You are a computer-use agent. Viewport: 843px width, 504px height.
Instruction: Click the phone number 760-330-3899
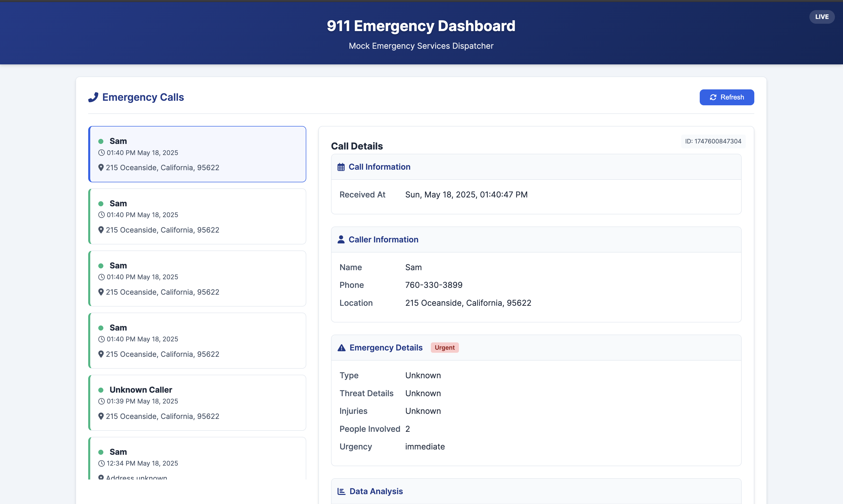434,285
